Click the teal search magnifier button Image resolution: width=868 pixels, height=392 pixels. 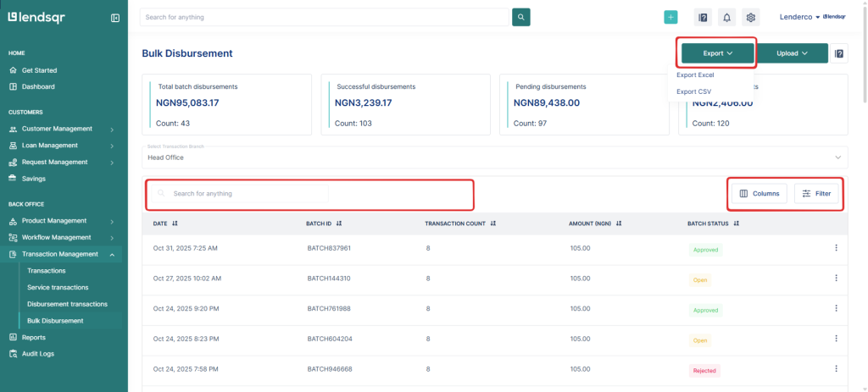pos(521,17)
